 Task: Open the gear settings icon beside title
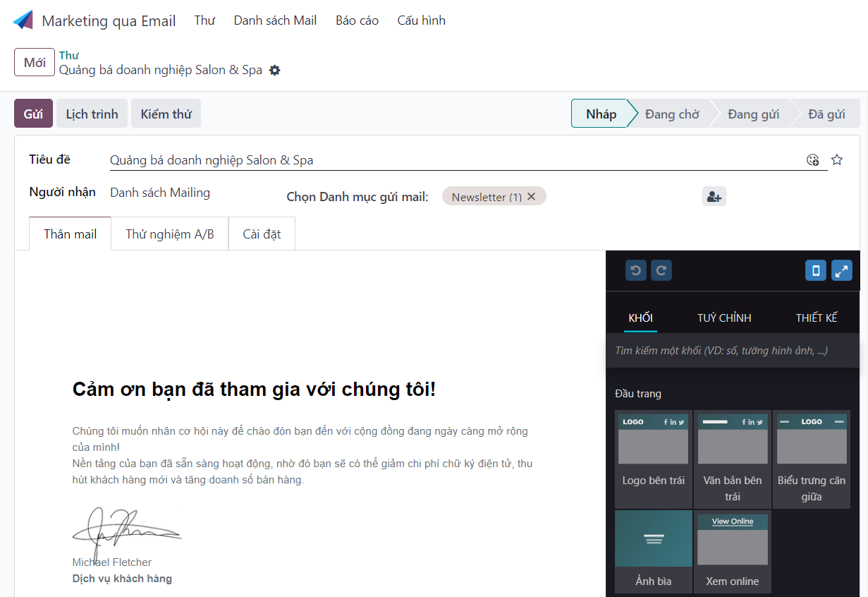tap(275, 71)
